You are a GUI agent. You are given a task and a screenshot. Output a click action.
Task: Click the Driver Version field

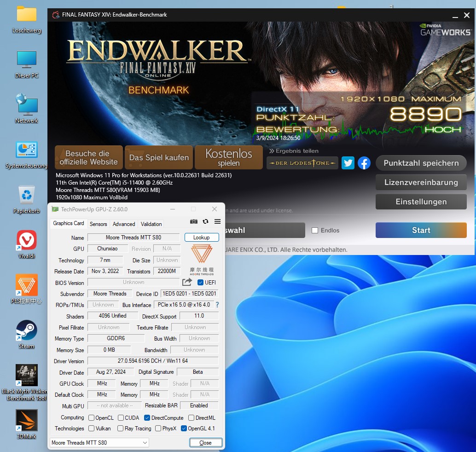[153, 360]
